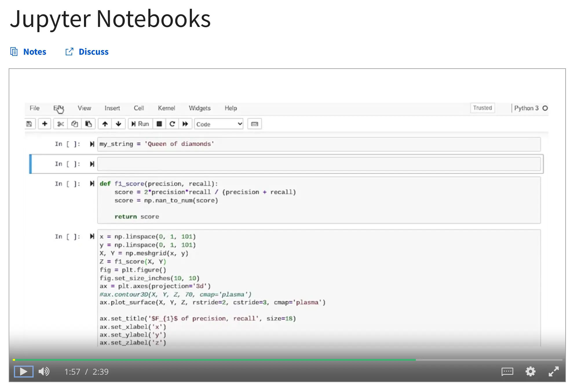Open the command palette keyboard icon
Screen dimensions: 574x392
click(x=255, y=124)
